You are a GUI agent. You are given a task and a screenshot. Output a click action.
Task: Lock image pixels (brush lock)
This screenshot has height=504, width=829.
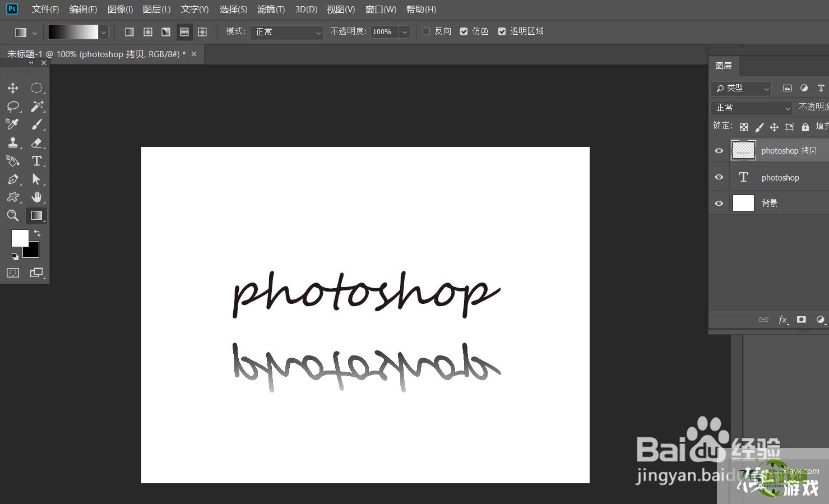[x=759, y=127]
